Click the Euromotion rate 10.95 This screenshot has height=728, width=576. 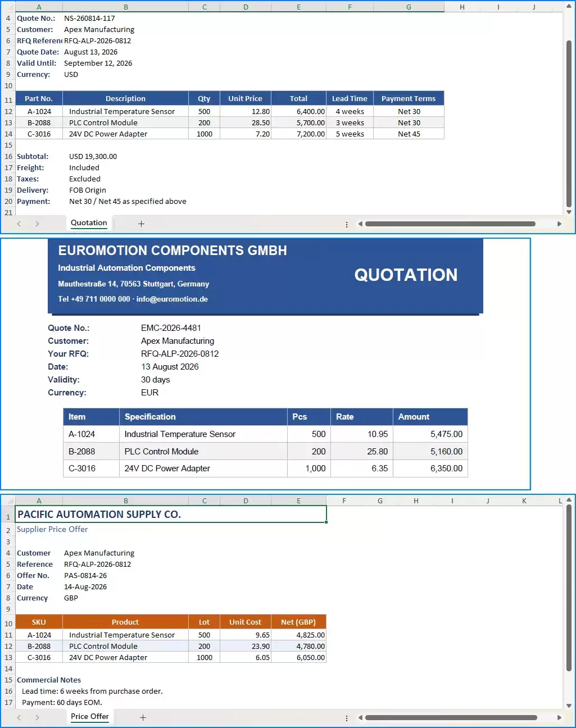(362, 434)
